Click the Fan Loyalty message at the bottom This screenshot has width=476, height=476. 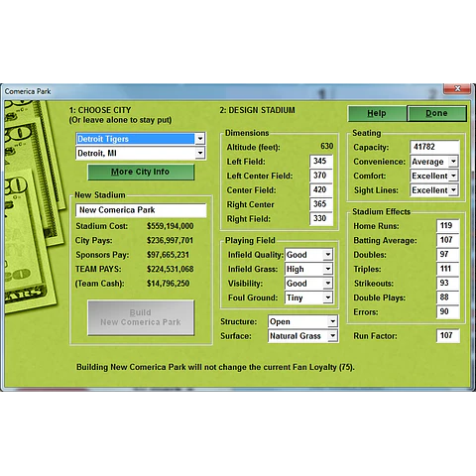215,367
